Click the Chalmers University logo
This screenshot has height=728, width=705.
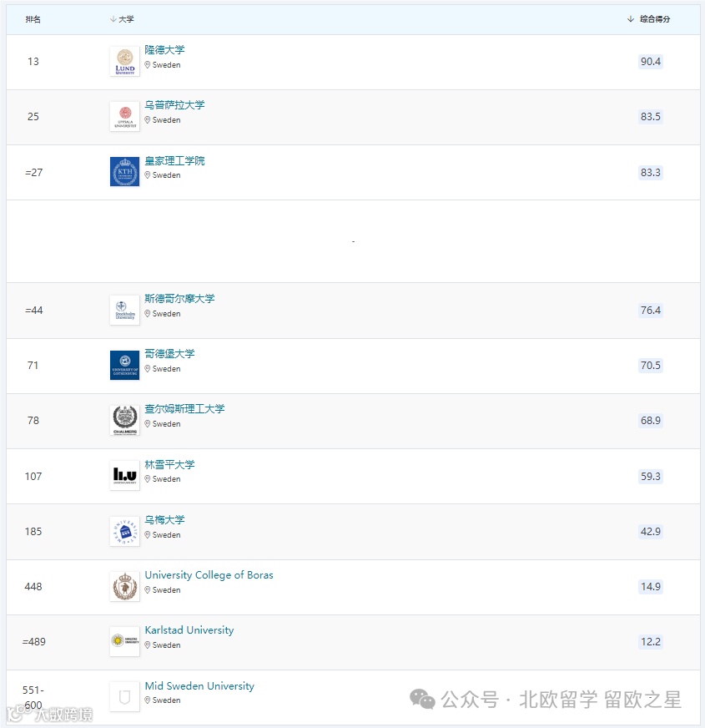pyautogui.click(x=125, y=420)
